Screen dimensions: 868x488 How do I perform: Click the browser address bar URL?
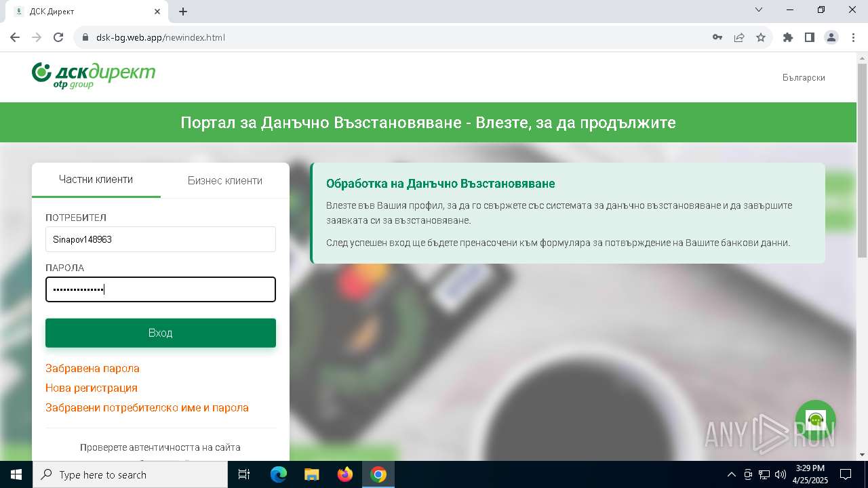point(161,37)
